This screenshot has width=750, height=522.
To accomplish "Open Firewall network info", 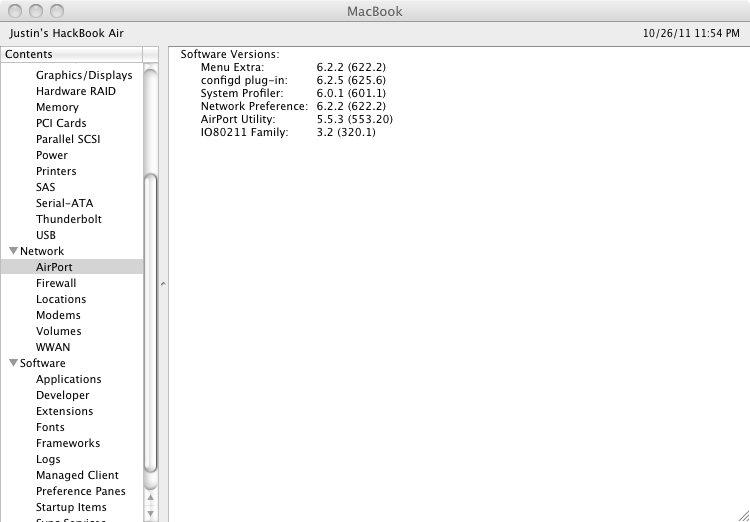I will (x=56, y=283).
